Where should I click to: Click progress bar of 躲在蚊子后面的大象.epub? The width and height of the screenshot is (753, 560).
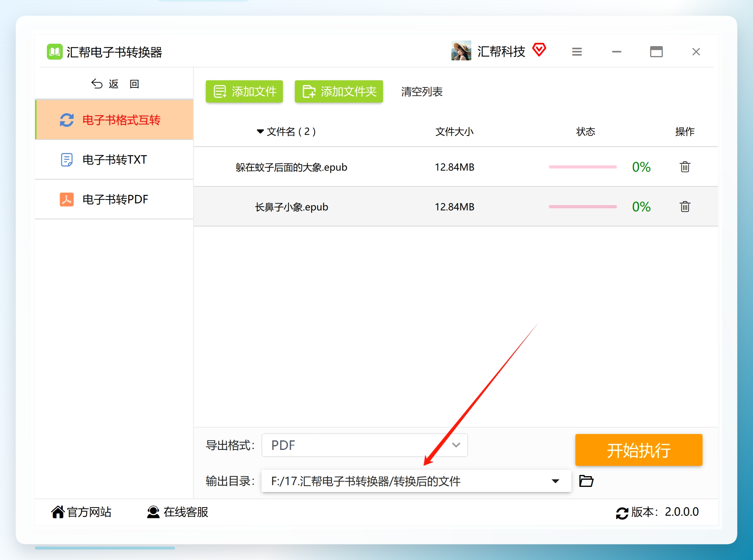coord(583,167)
